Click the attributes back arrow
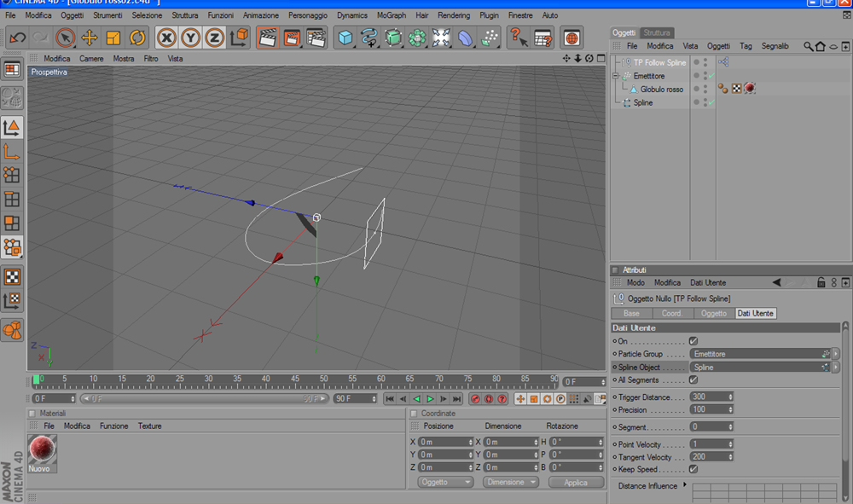Screen dimensions: 853x504 point(777,283)
